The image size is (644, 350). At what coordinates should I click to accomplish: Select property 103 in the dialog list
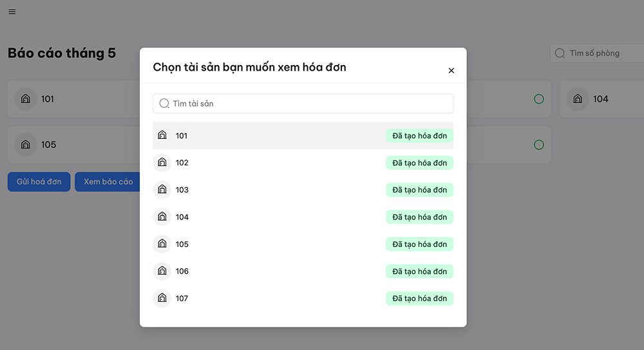tap(303, 190)
